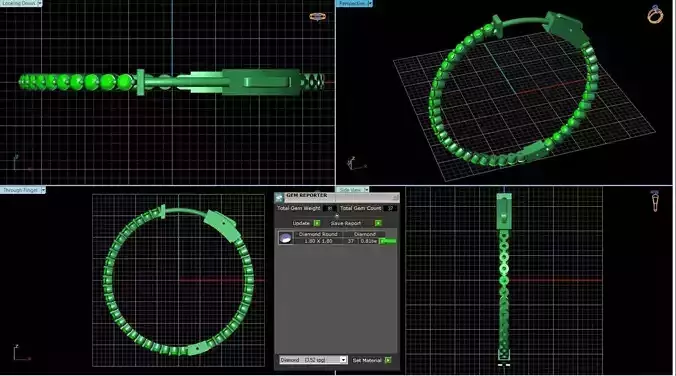Click the axis gizmo in the Perspective viewport
Image resolution: width=676 pixels, height=376 pixels.
(x=356, y=164)
